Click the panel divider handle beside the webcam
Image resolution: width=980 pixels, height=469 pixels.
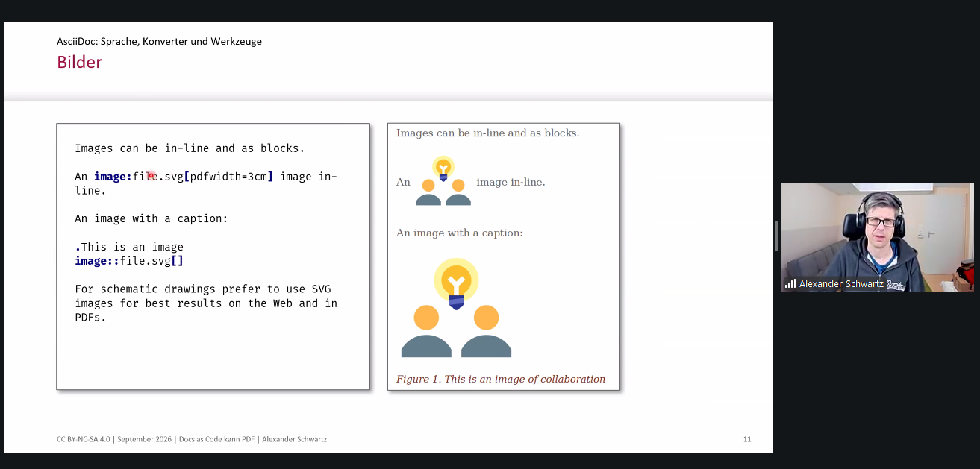pos(777,236)
